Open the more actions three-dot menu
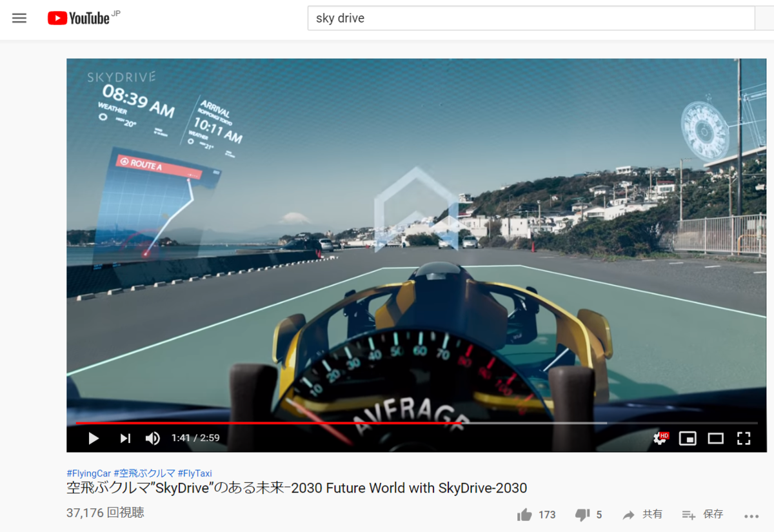The width and height of the screenshot is (774, 532). 752,516
